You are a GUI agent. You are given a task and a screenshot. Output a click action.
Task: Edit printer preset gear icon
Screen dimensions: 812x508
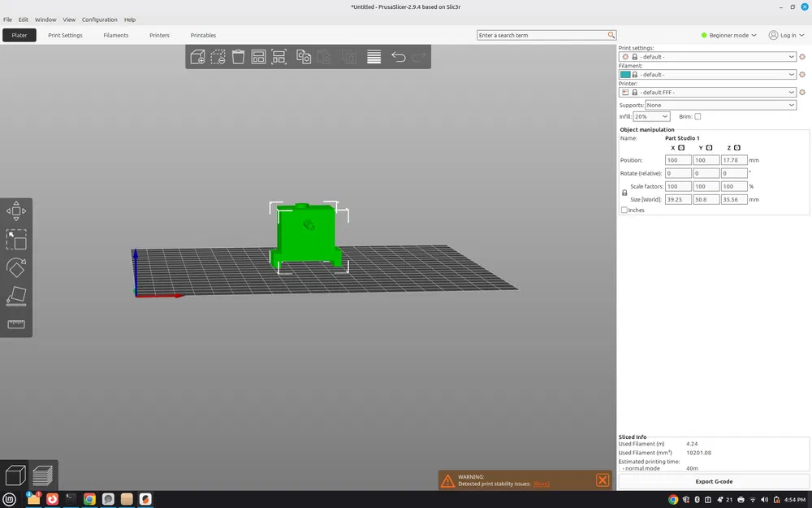802,93
